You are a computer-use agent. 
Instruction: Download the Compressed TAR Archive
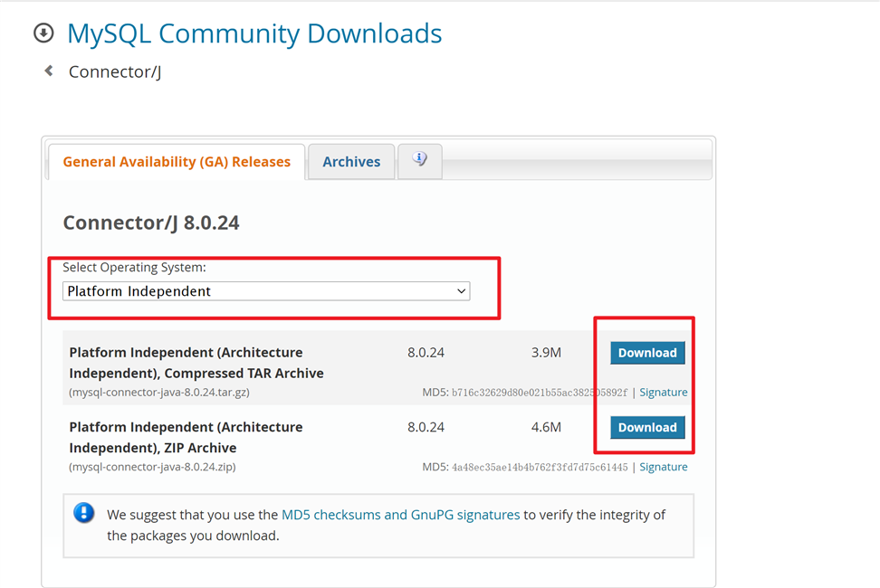tap(647, 353)
